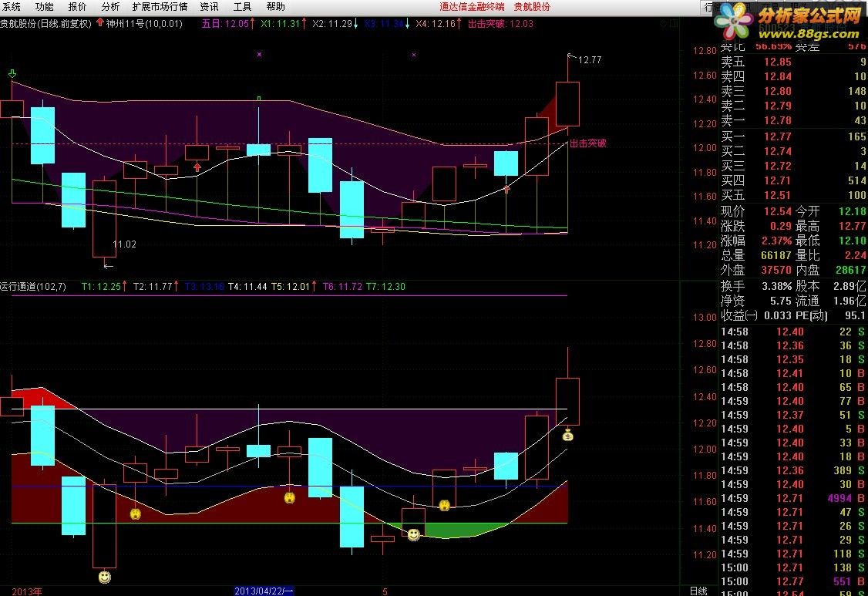
Task: Click the T4: 11.44 indicator value
Action: pyautogui.click(x=247, y=286)
